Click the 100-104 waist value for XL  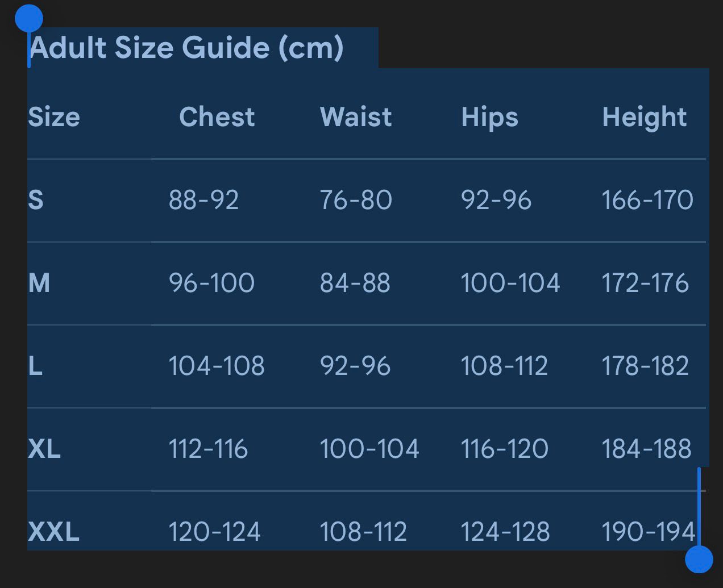[x=369, y=449]
